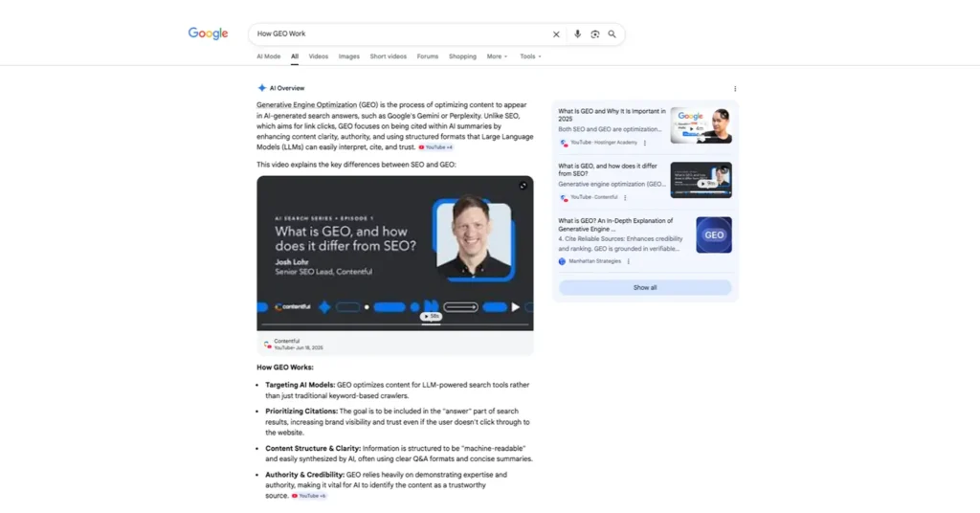The width and height of the screenshot is (980, 513).
Task: Switch to the Videos tab
Action: point(318,56)
